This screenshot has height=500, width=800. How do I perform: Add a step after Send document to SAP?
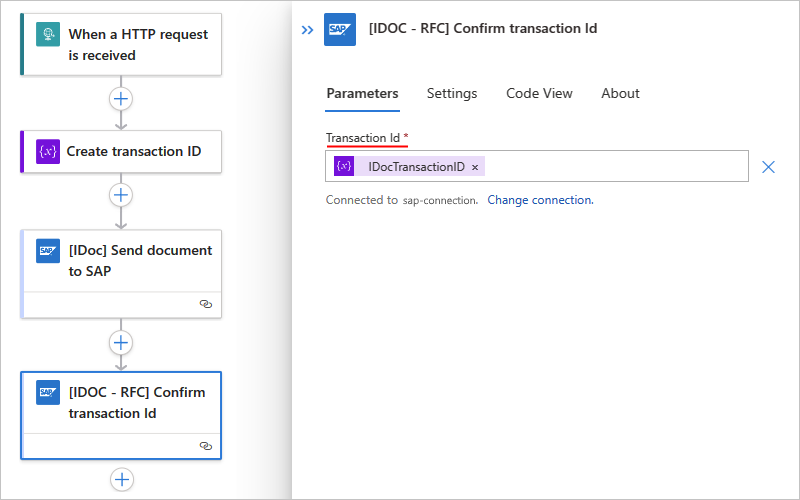coord(121,343)
